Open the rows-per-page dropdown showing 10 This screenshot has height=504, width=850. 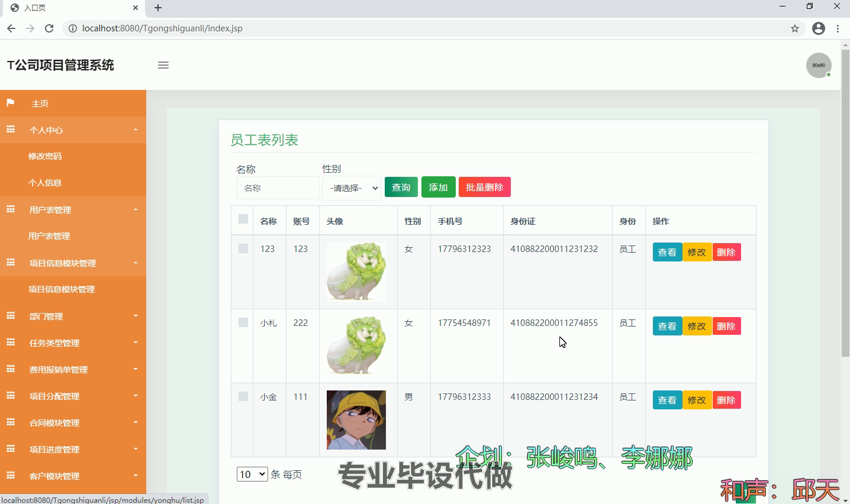coord(252,474)
